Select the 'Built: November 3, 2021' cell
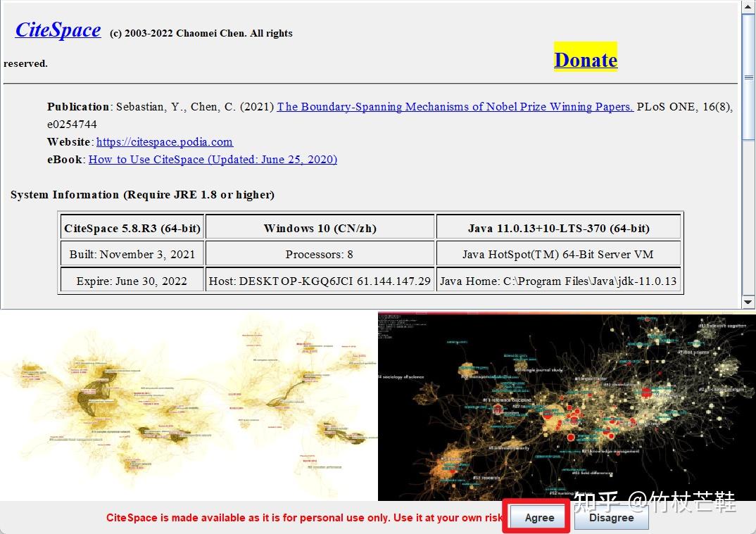 click(132, 254)
